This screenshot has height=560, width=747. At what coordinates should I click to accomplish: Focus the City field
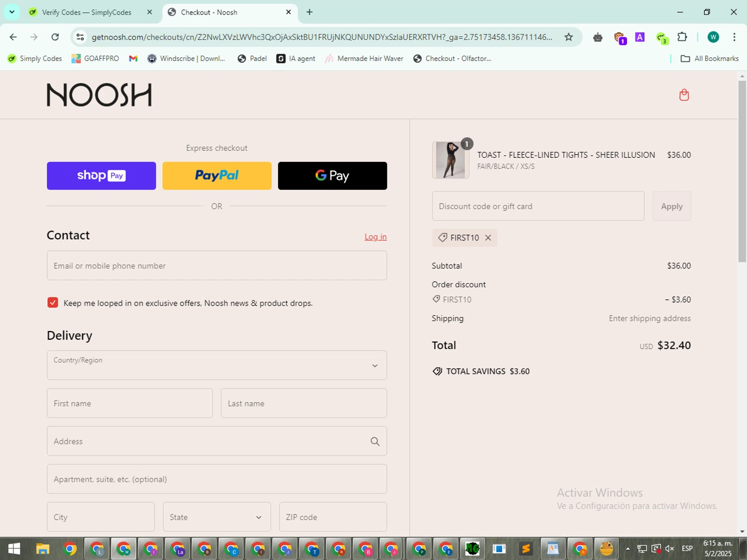[x=101, y=517]
